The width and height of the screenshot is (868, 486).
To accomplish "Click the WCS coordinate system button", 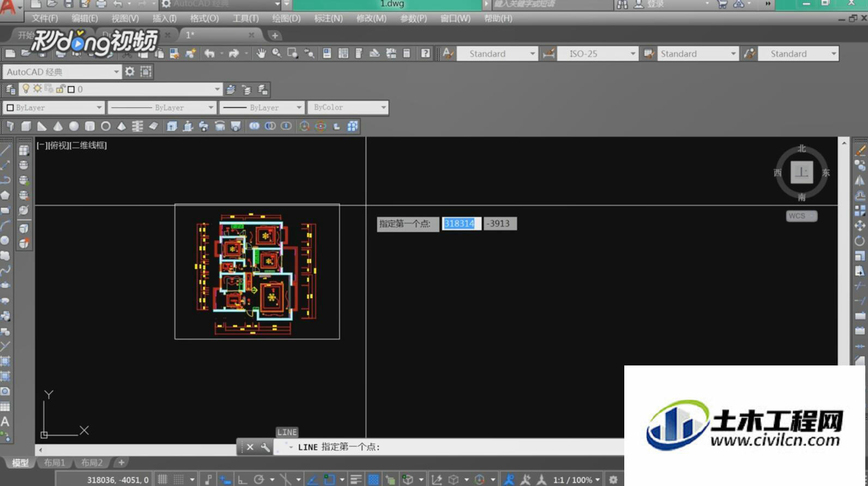I will coord(801,216).
